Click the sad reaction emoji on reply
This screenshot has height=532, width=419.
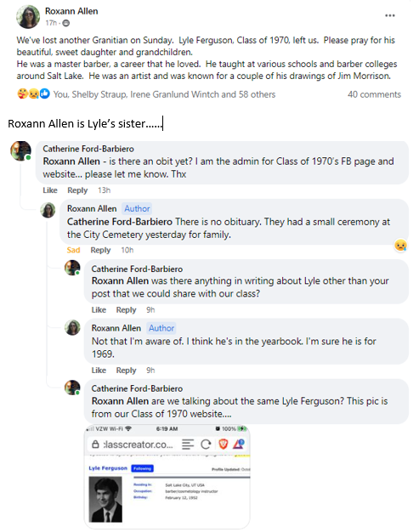(x=400, y=245)
